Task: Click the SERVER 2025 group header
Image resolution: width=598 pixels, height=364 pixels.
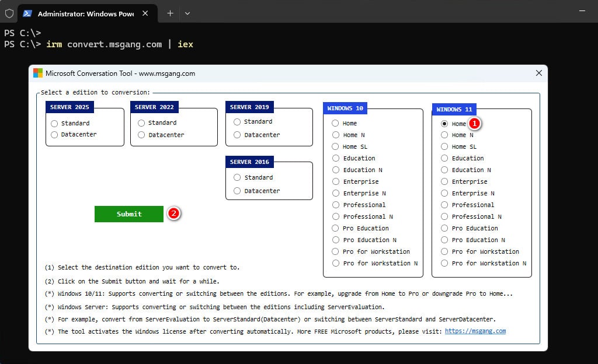Action: point(69,107)
